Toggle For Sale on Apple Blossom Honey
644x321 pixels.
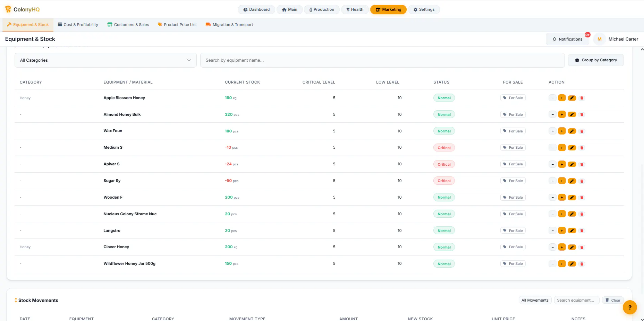[513, 98]
